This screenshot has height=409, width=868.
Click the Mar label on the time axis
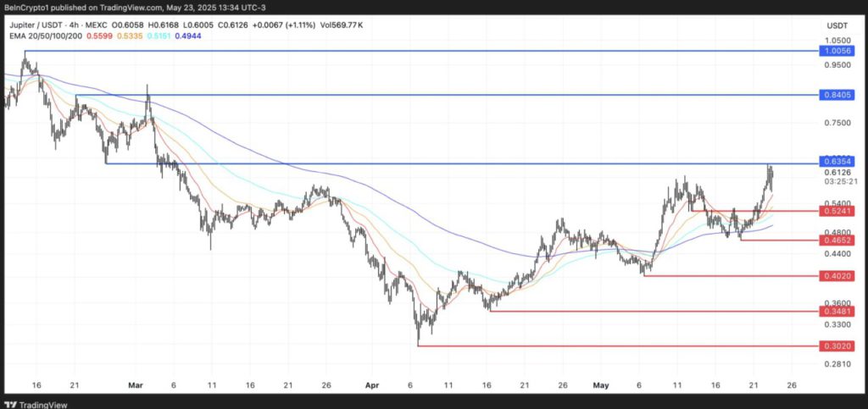click(136, 384)
